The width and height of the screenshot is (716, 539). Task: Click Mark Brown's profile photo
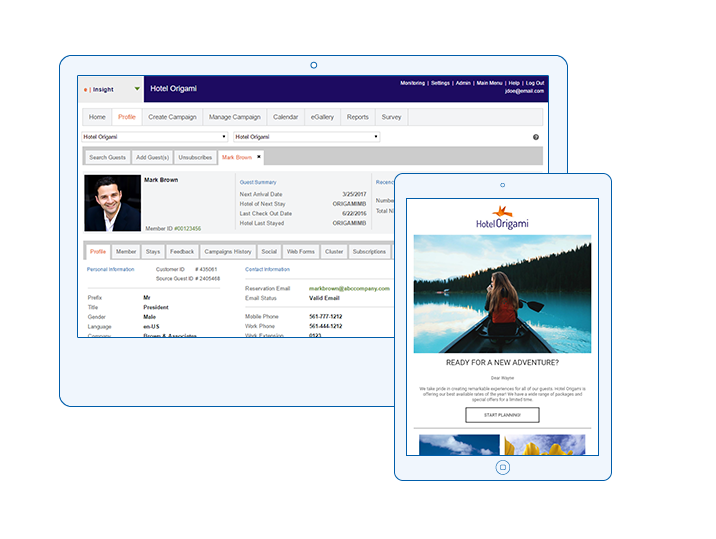[x=112, y=204]
